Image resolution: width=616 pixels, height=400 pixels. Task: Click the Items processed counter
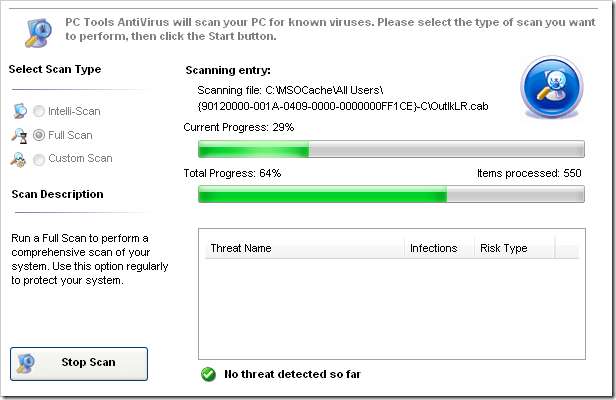tap(529, 173)
